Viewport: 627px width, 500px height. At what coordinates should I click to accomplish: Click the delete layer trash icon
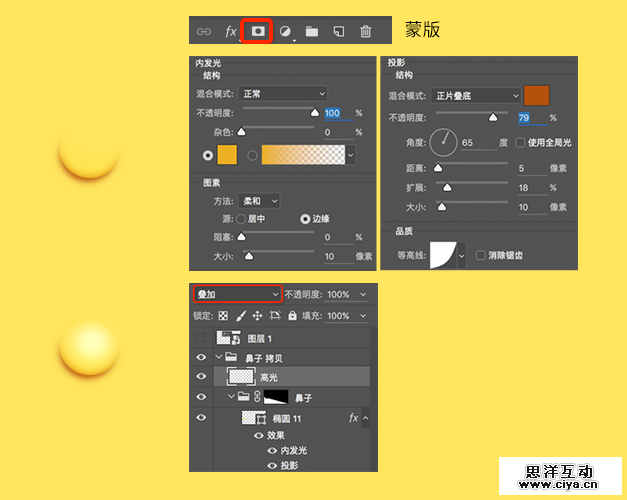pos(366,31)
